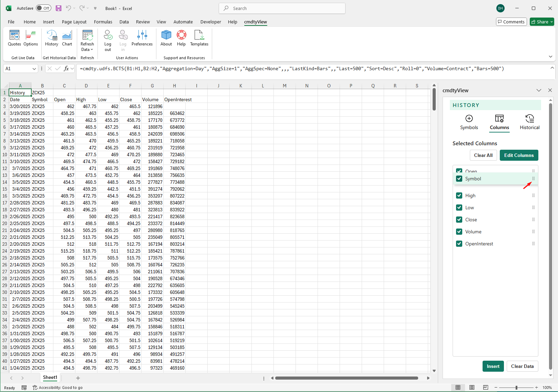
Task: Open the Options ribbon button
Action: click(x=31, y=38)
